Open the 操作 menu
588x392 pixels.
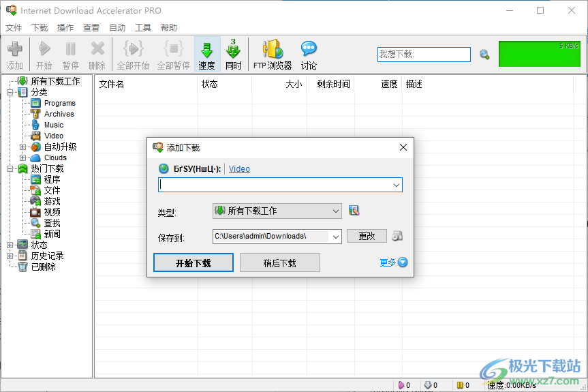point(65,28)
